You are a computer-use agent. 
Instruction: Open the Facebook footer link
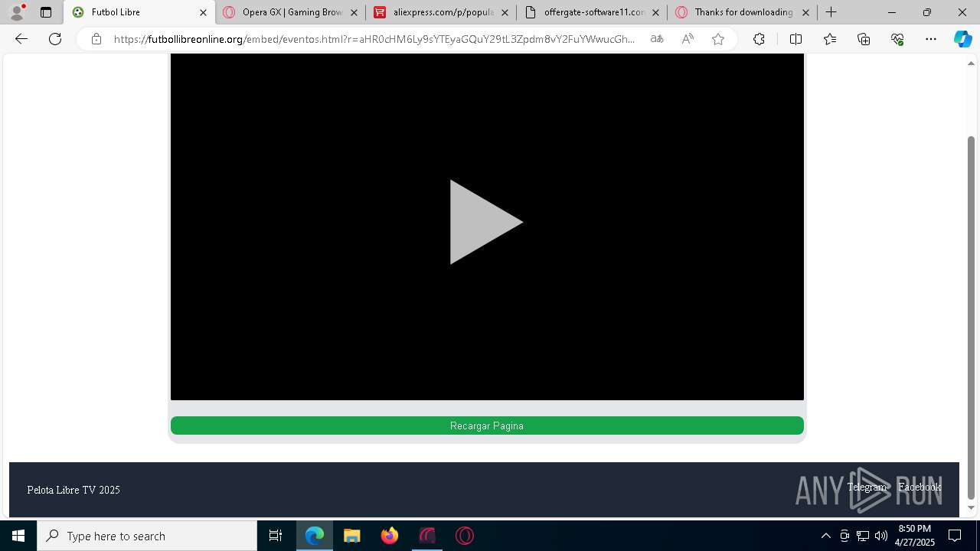coord(920,487)
